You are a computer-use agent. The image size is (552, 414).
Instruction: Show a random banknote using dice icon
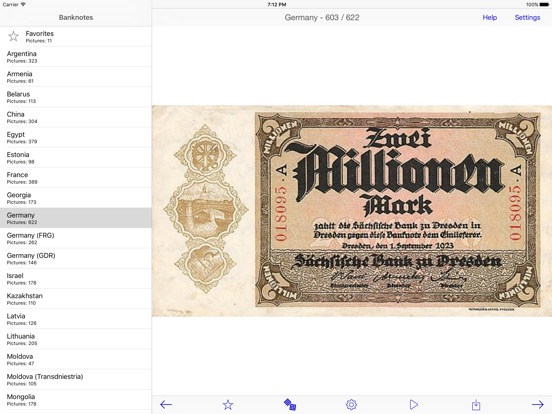[290, 404]
